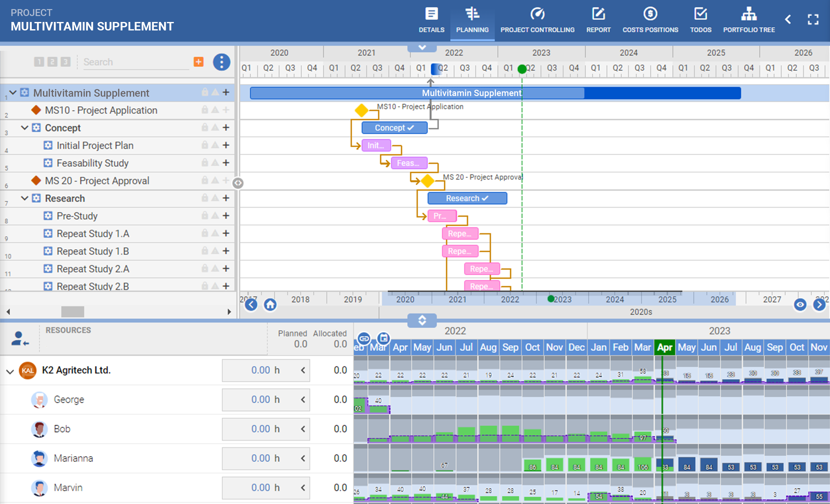This screenshot has width=830, height=504.
Task: Open the Report tab
Action: click(x=598, y=20)
